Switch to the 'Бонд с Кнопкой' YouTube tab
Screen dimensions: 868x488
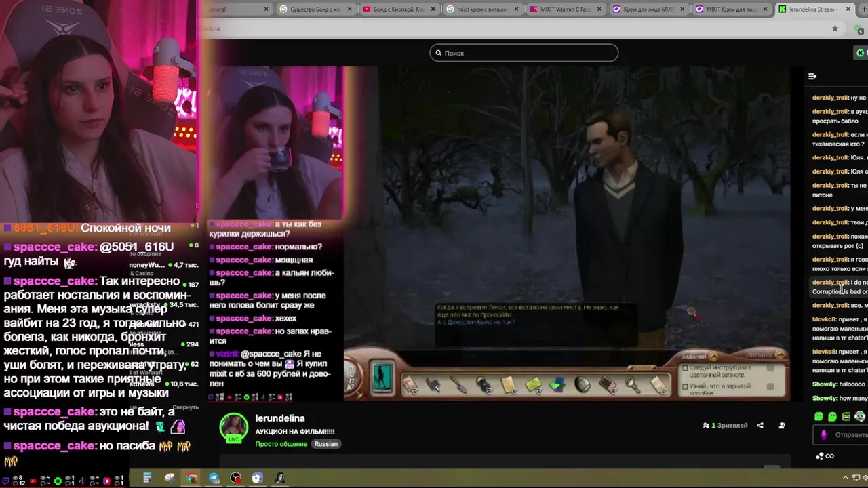[399, 9]
